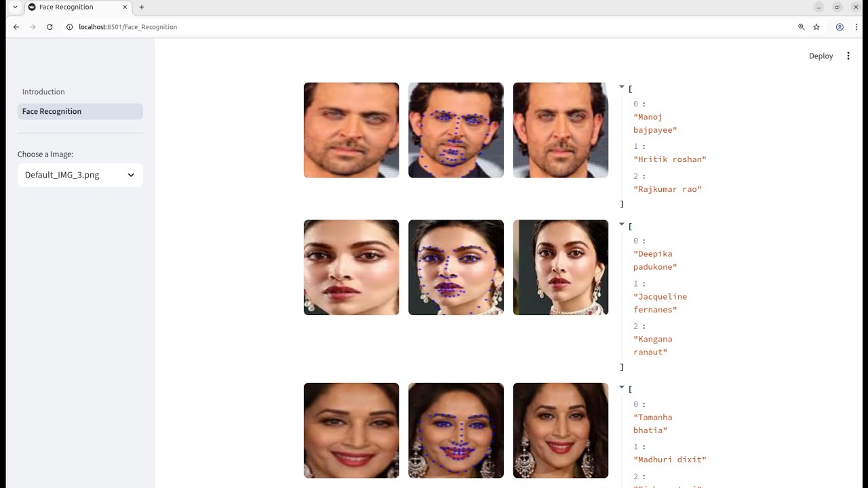Click the blurred Hrithik face crop thumbnail
This screenshot has width=868, height=488.
[x=351, y=130]
